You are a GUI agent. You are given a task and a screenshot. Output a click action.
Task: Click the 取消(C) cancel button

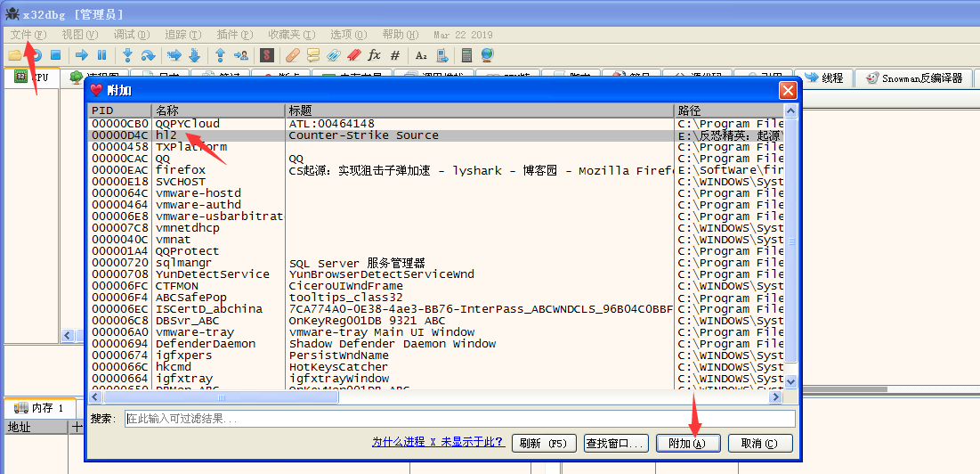(x=760, y=444)
